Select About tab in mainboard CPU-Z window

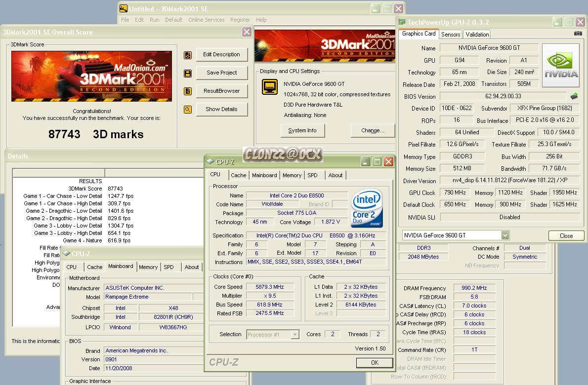(192, 267)
